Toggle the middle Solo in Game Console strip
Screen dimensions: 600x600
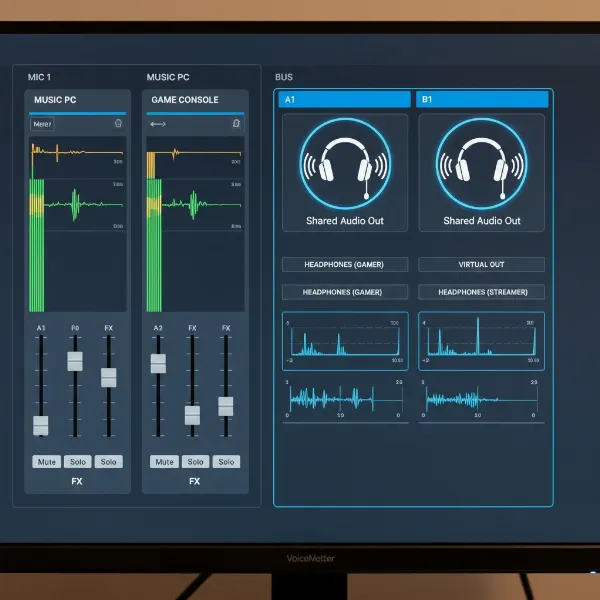click(x=195, y=462)
